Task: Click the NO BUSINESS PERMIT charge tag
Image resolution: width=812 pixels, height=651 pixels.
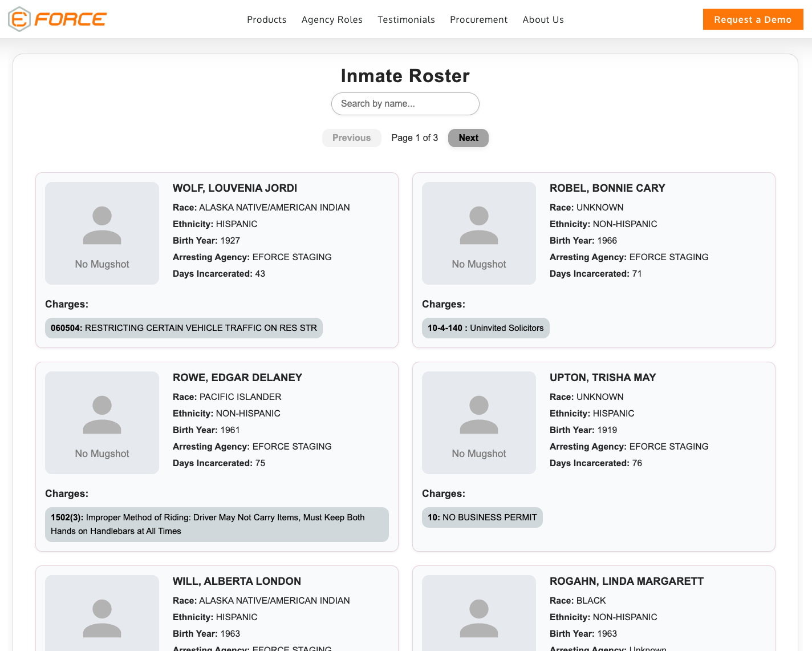Action: click(x=482, y=517)
